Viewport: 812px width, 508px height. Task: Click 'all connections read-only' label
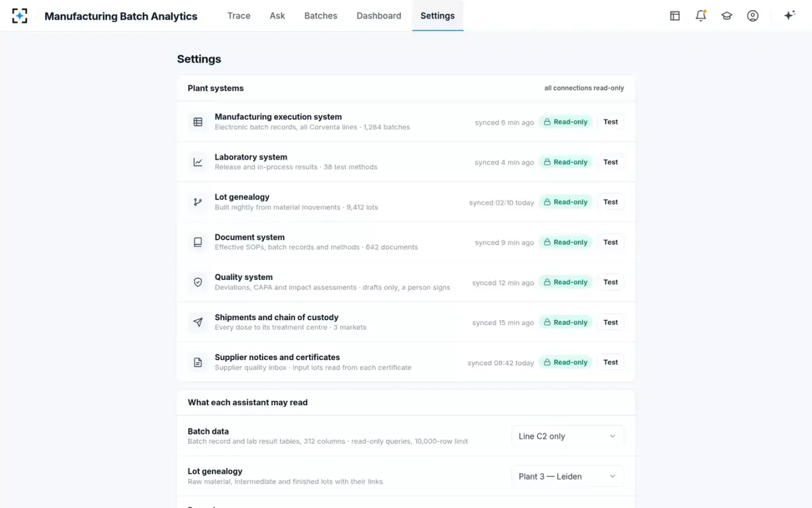pos(584,88)
